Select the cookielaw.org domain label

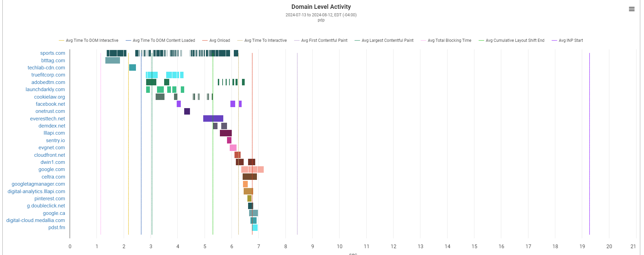coord(50,97)
